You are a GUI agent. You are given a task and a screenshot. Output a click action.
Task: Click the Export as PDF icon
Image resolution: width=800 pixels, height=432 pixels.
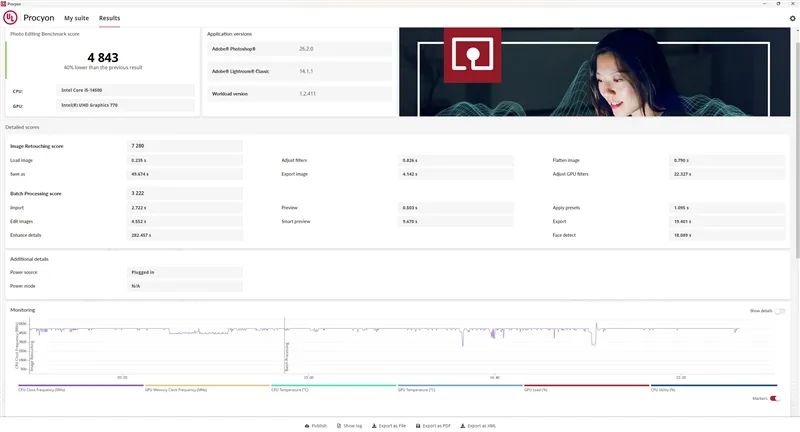(418, 425)
